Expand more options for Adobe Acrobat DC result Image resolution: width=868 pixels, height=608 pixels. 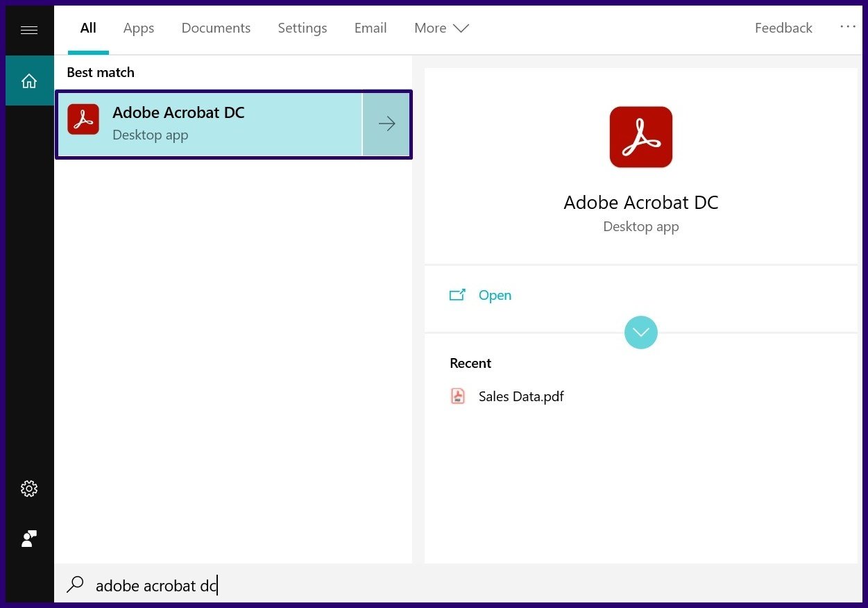(386, 124)
